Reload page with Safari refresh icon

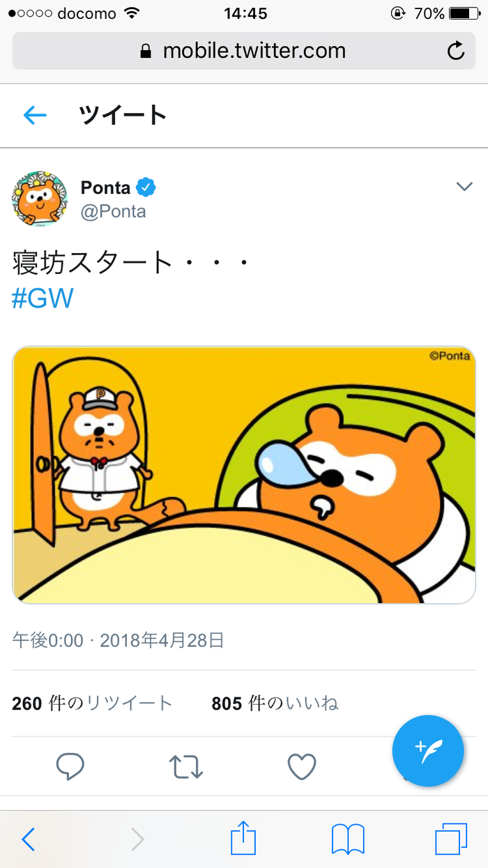pos(456,50)
